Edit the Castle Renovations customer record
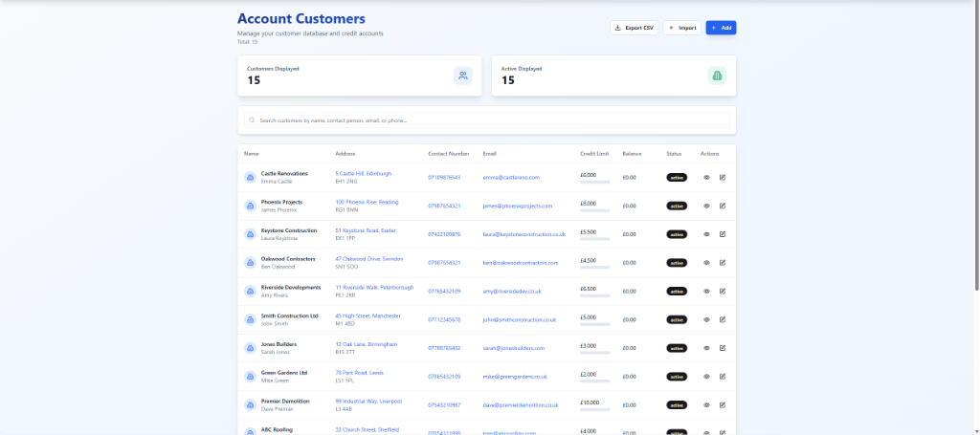This screenshot has height=435, width=980. tap(723, 177)
